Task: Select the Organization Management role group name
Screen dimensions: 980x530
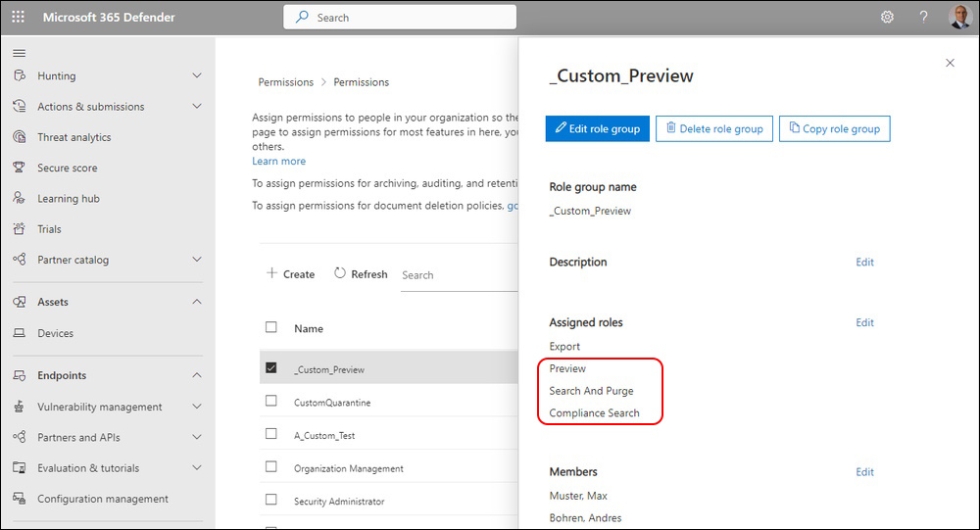Action: coord(349,468)
